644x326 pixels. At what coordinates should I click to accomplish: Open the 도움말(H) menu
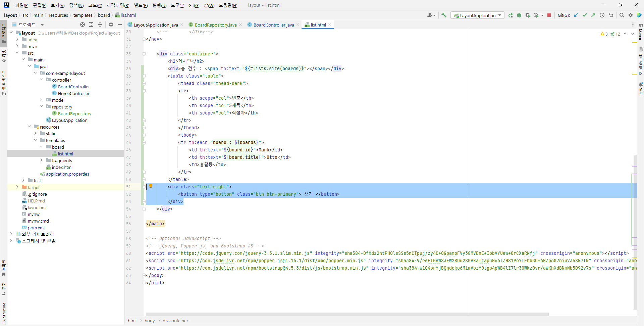pos(228,5)
